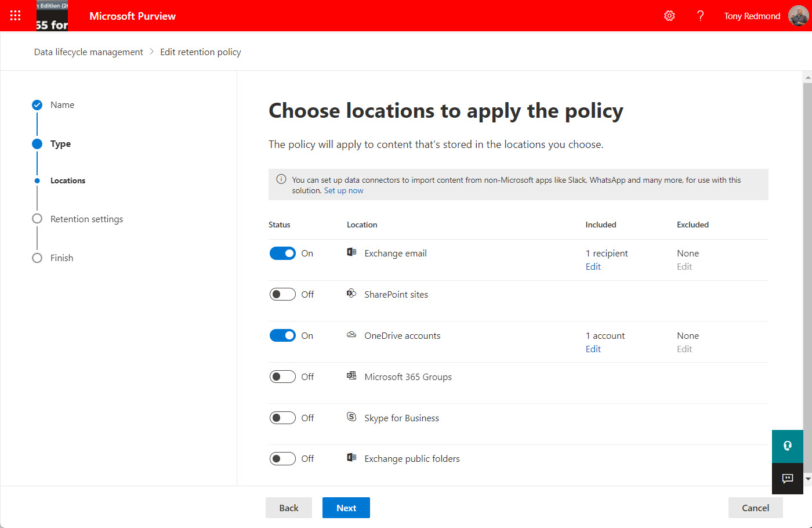Open Data lifecycle management breadcrumb link
This screenshot has width=812, height=528.
tap(88, 52)
